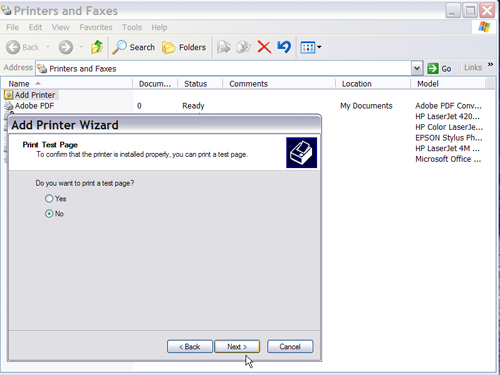Screen dimensions: 500x375
Task: Expand the Links toolbar chevron
Action: [x=490, y=64]
